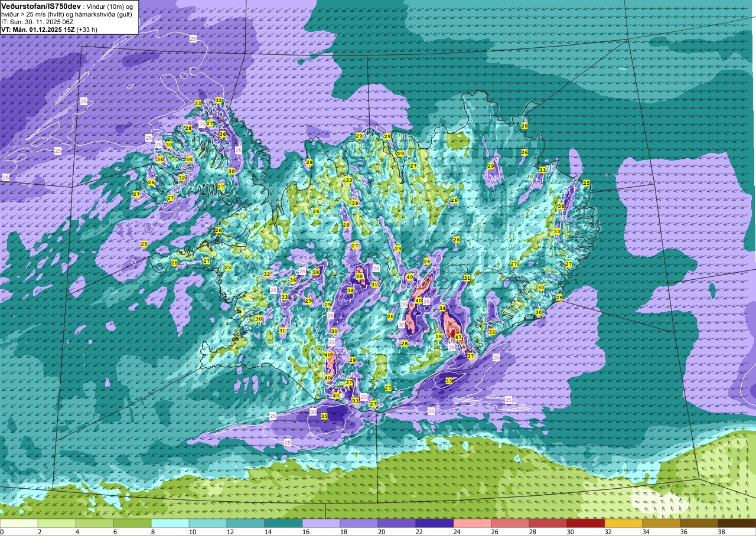Click the 10–12 m/s legend swatch
Image resolution: width=756 pixels, height=536 pixels.
tap(208, 524)
